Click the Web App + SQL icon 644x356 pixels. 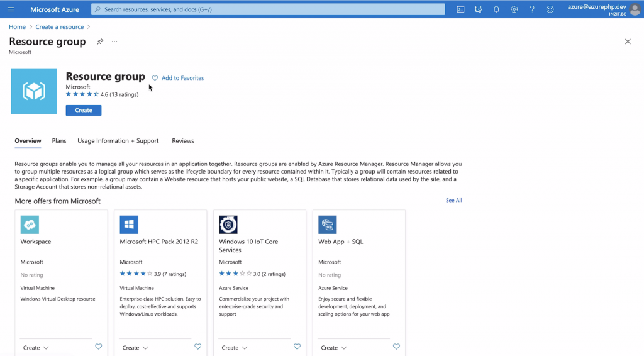click(327, 225)
